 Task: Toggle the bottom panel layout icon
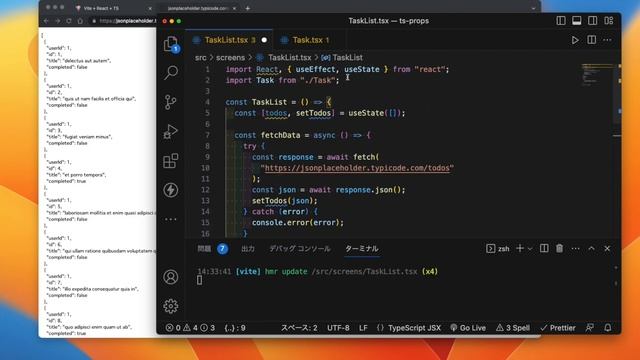[x=577, y=21]
